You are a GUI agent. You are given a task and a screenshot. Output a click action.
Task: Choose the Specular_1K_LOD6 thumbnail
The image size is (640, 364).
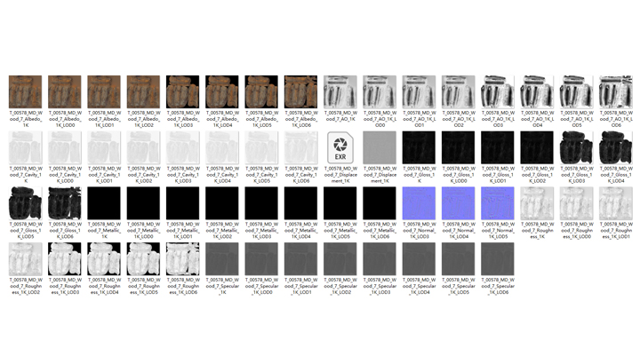point(498,259)
